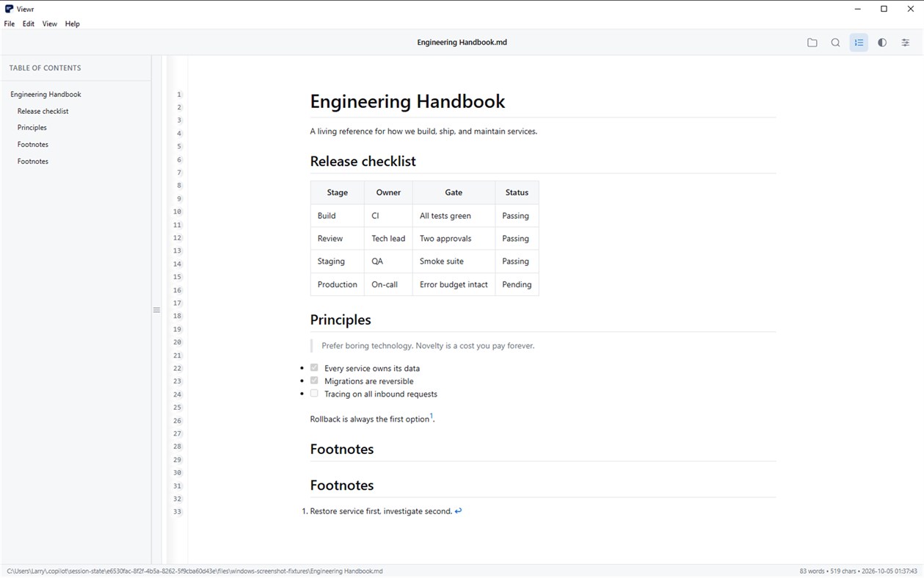The image size is (924, 578).
Task: Click 'Restore service first, investigate second.' footnote text
Action: pyautogui.click(x=381, y=511)
